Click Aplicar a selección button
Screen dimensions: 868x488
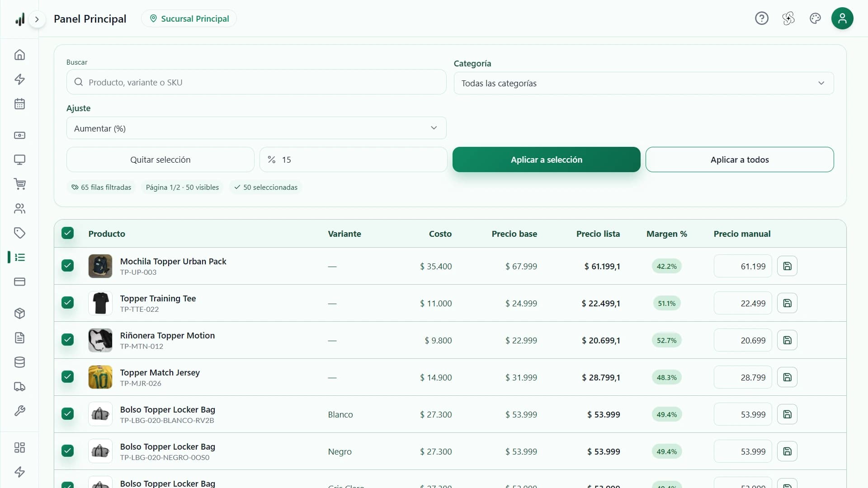[547, 160]
